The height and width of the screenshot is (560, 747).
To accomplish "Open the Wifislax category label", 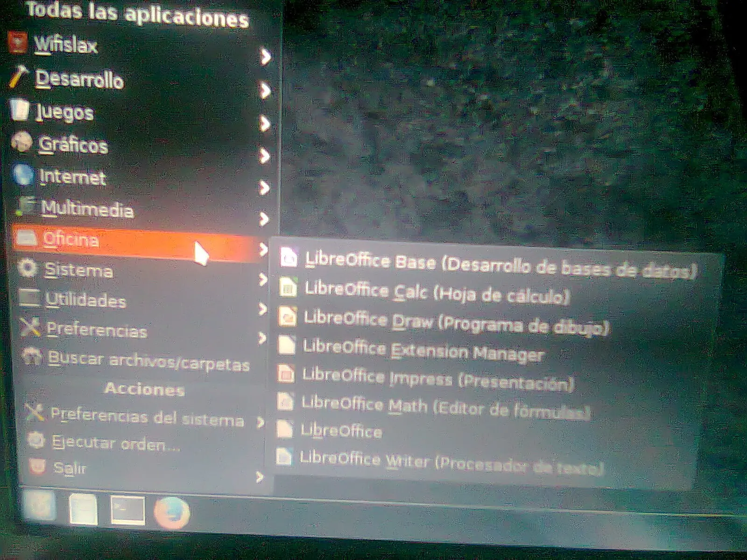I will (x=66, y=45).
